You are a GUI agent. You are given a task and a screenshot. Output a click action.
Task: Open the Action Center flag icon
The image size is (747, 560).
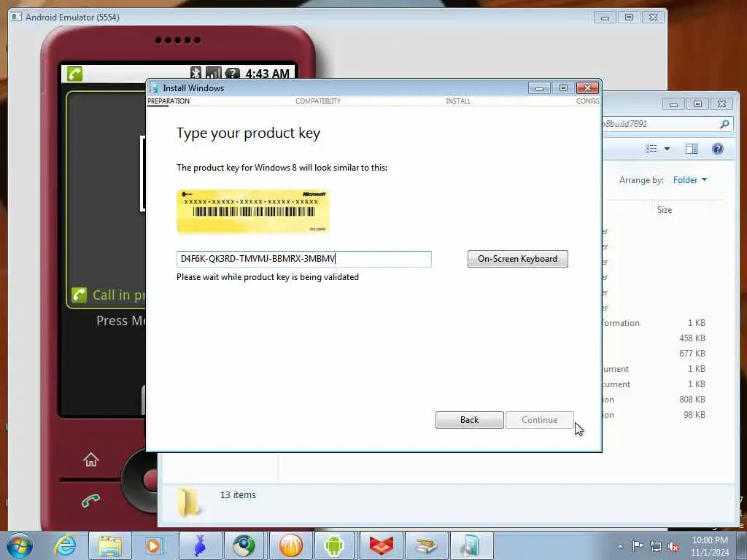coord(637,545)
